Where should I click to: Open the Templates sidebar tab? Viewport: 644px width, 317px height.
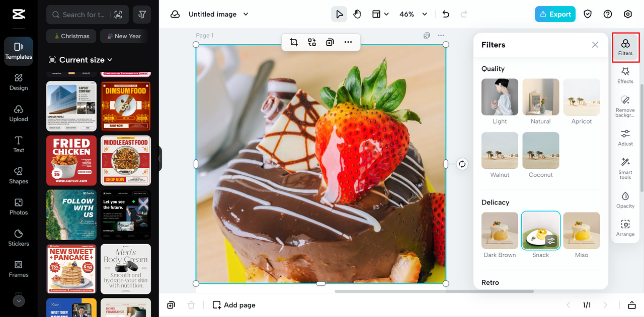tap(19, 51)
